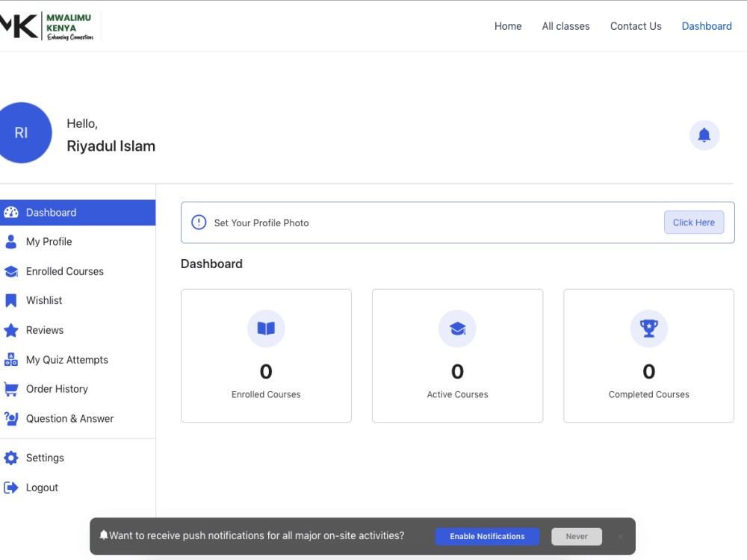Click the Enable Notifications button
This screenshot has width=747, height=560.
[487, 536]
